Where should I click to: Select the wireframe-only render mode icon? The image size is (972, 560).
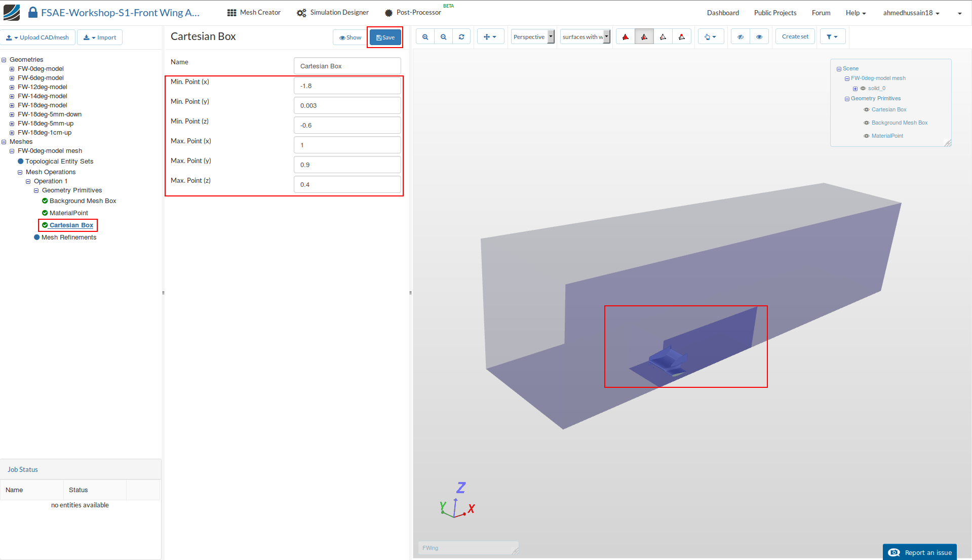click(x=663, y=37)
